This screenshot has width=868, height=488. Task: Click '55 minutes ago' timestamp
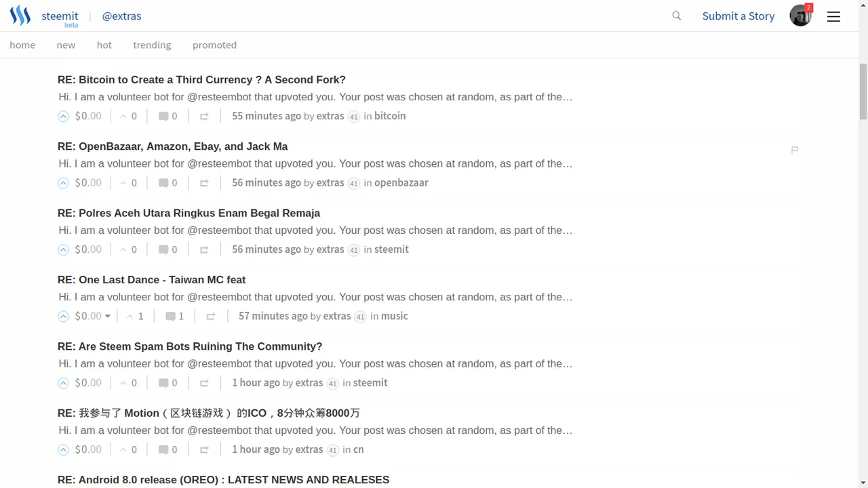(267, 116)
